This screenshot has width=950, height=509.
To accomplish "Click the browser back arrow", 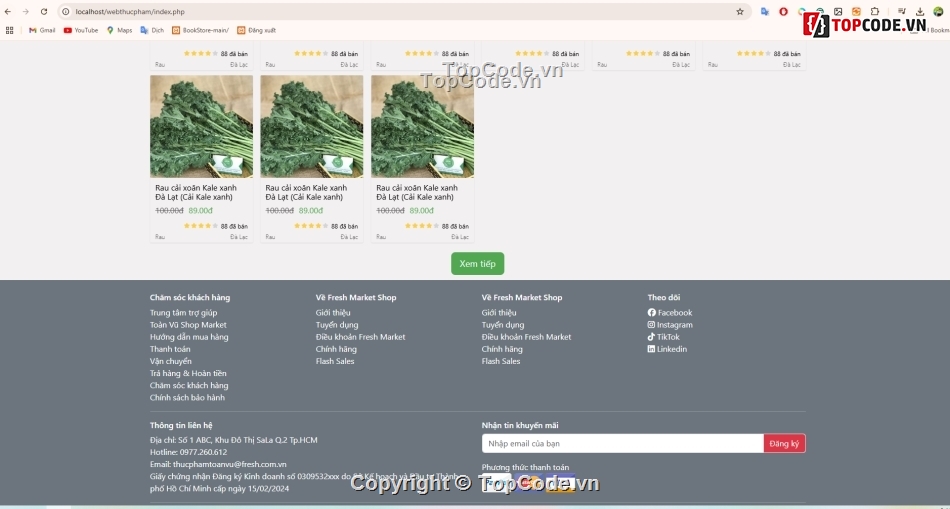I will (10, 12).
